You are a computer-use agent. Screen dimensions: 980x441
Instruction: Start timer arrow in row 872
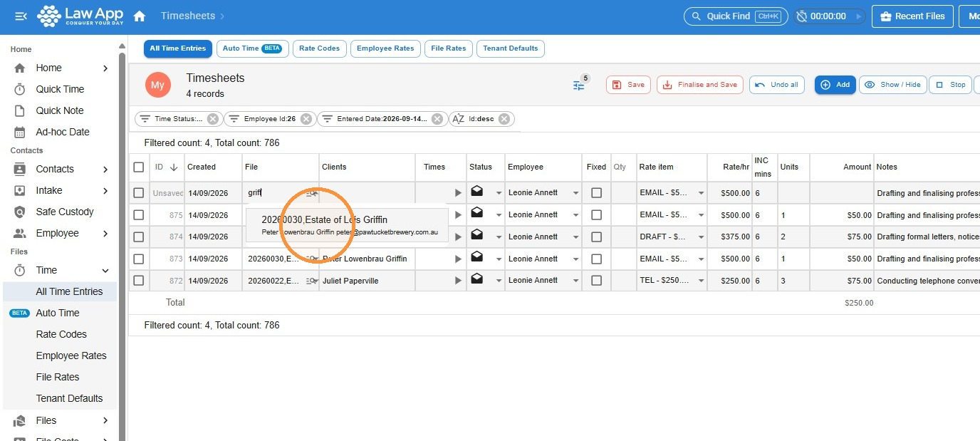point(458,281)
